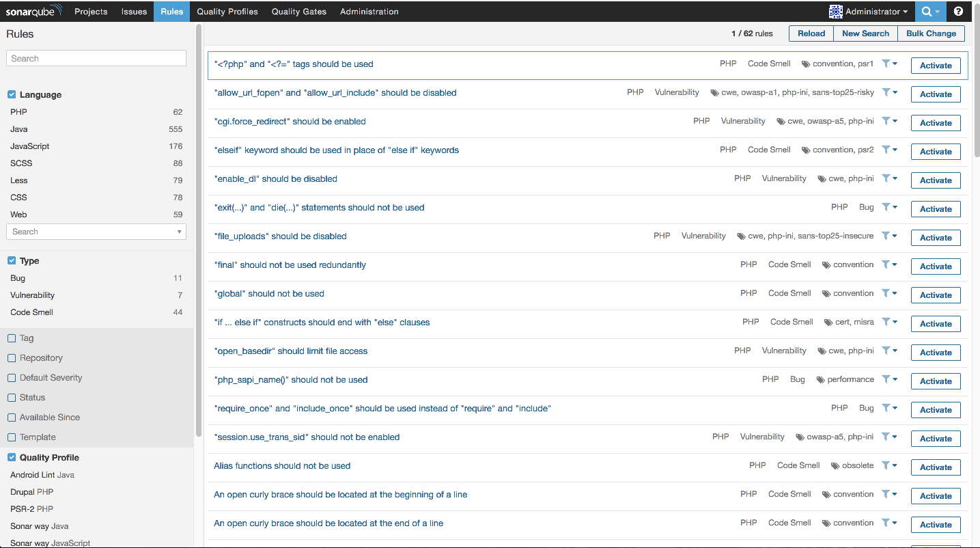The width and height of the screenshot is (980, 548).
Task: Click the Bulk Change button
Action: coord(931,33)
